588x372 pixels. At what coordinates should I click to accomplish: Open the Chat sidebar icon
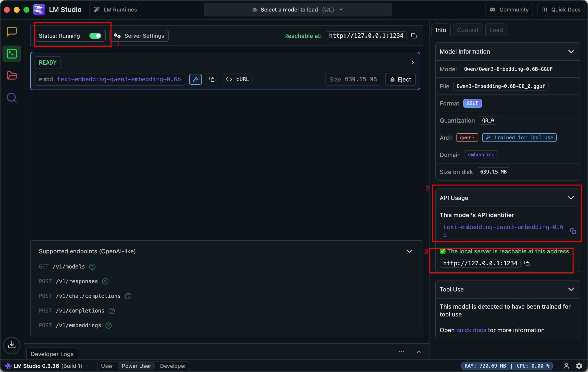point(12,31)
